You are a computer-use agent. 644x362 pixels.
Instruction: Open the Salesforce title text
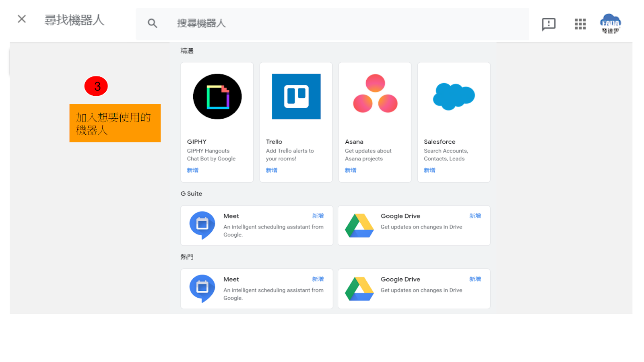click(x=440, y=142)
